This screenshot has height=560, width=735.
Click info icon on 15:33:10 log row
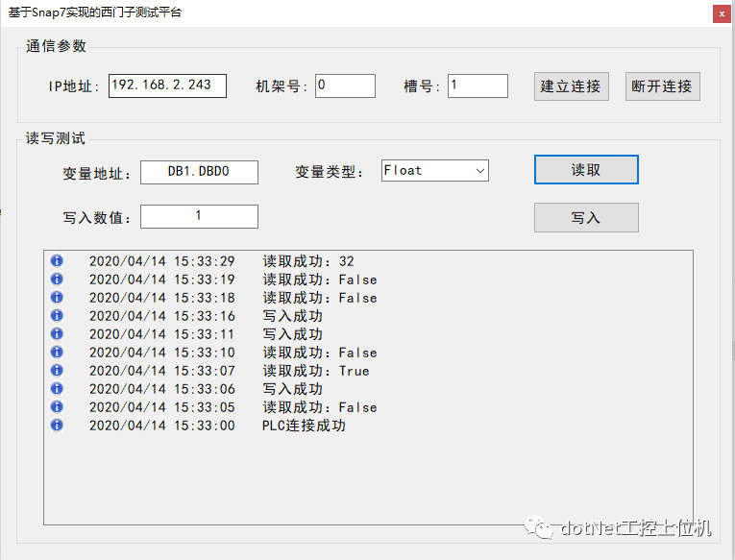click(57, 352)
